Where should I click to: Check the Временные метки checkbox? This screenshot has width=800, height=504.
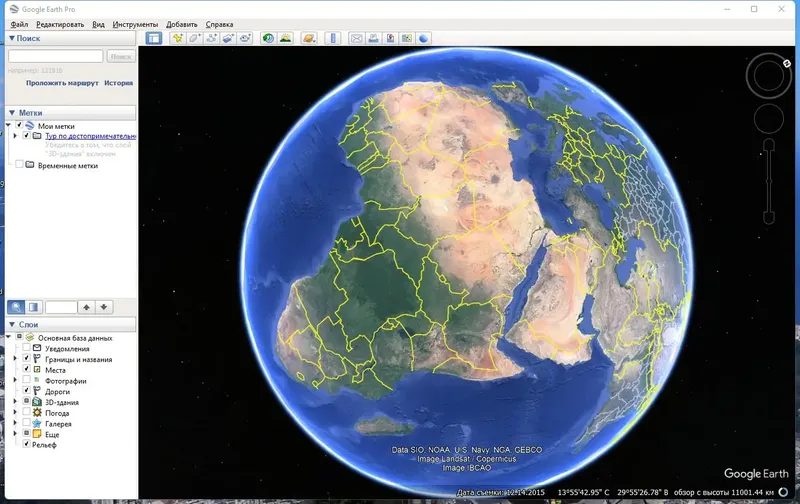[19, 165]
